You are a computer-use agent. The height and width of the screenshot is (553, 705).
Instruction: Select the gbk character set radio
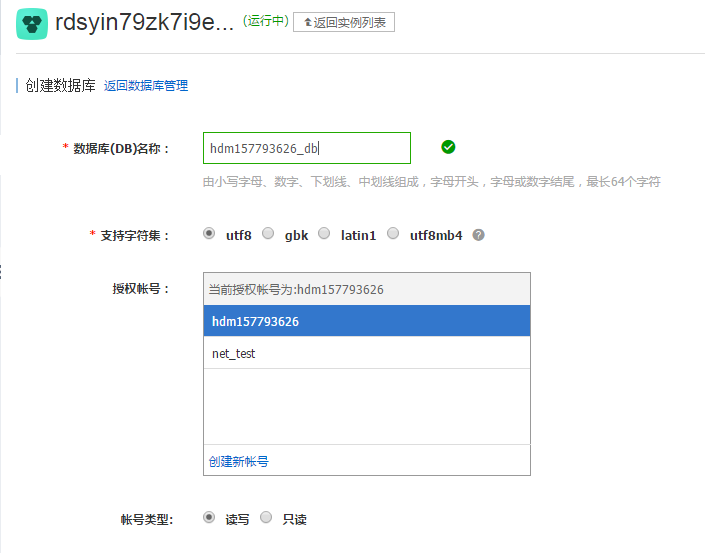268,234
